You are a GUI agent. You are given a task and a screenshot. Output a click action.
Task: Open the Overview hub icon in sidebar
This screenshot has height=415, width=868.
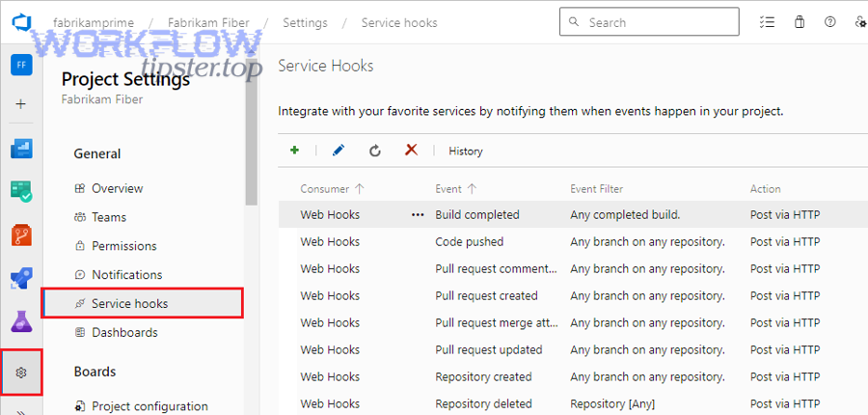coord(21,149)
